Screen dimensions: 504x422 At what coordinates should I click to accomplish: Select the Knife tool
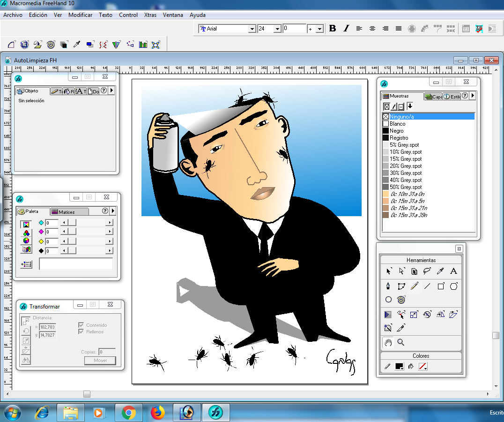coord(401,328)
